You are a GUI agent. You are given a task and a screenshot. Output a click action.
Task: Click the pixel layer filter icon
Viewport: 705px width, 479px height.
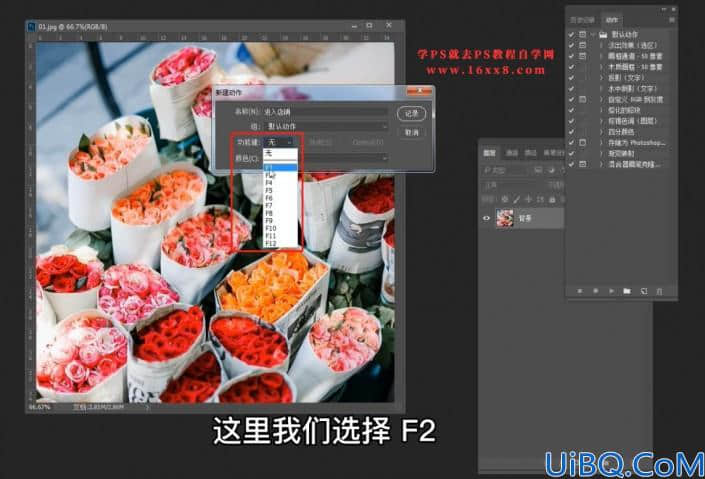point(538,170)
